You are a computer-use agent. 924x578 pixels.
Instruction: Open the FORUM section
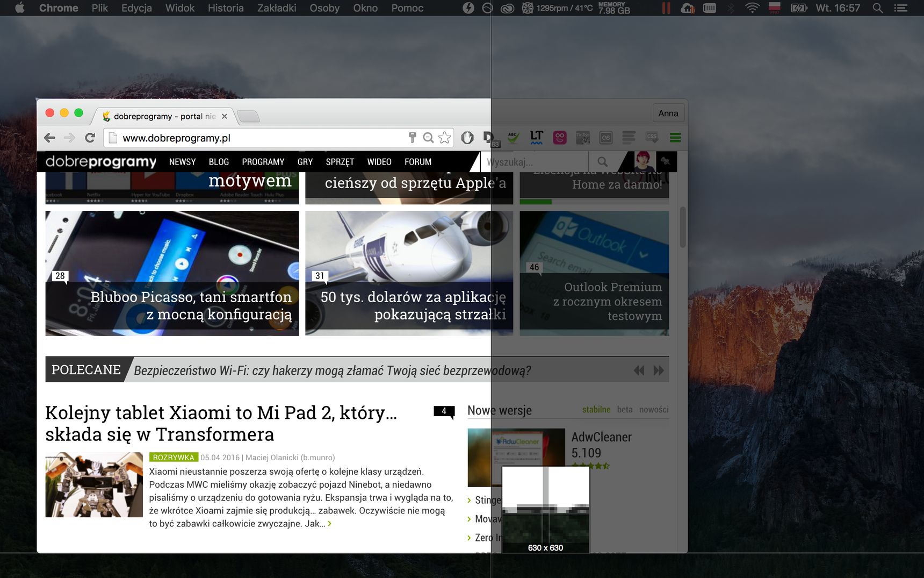pos(418,162)
